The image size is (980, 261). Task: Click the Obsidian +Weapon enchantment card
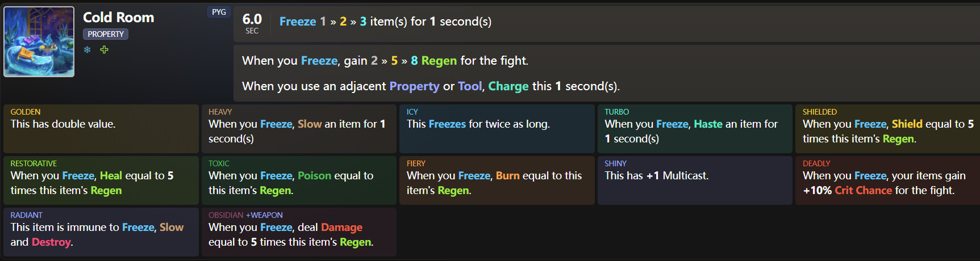click(x=299, y=231)
